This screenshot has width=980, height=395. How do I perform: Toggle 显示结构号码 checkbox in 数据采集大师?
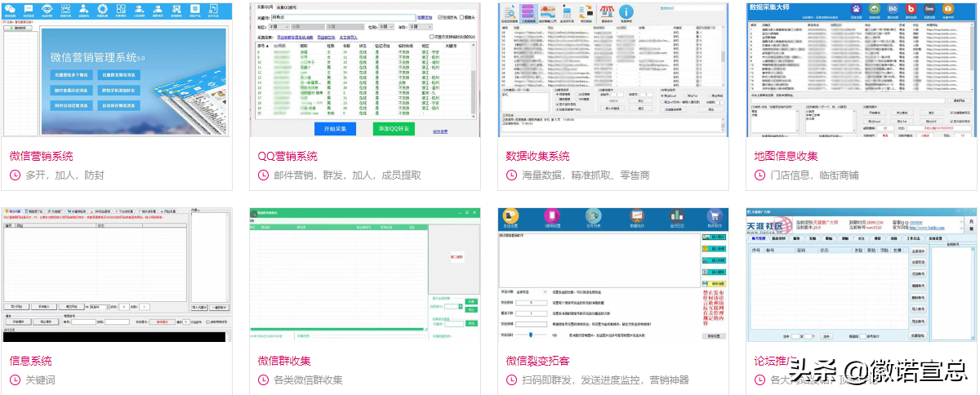coord(952,122)
